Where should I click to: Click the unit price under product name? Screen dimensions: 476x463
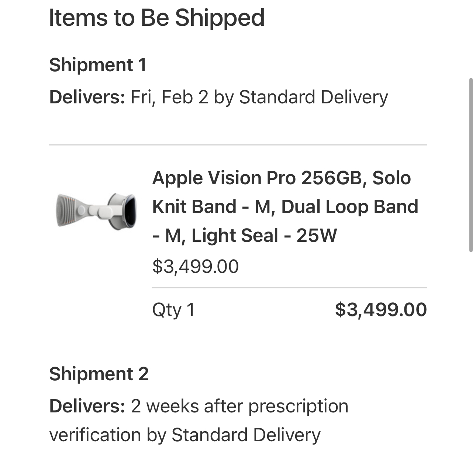[196, 266]
